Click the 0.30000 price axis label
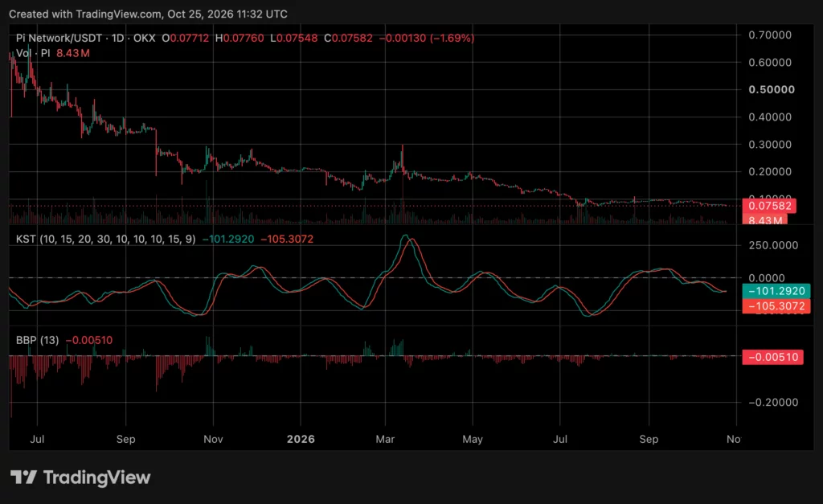The height and width of the screenshot is (504, 823). pyautogui.click(x=770, y=145)
